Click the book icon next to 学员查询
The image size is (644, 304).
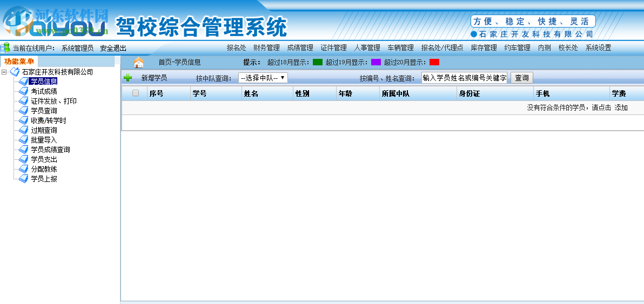click(24, 111)
